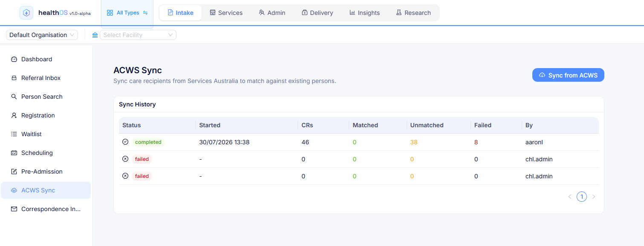Click the Failed value 8
Viewport: 644px width, 246px height.
coord(476,142)
